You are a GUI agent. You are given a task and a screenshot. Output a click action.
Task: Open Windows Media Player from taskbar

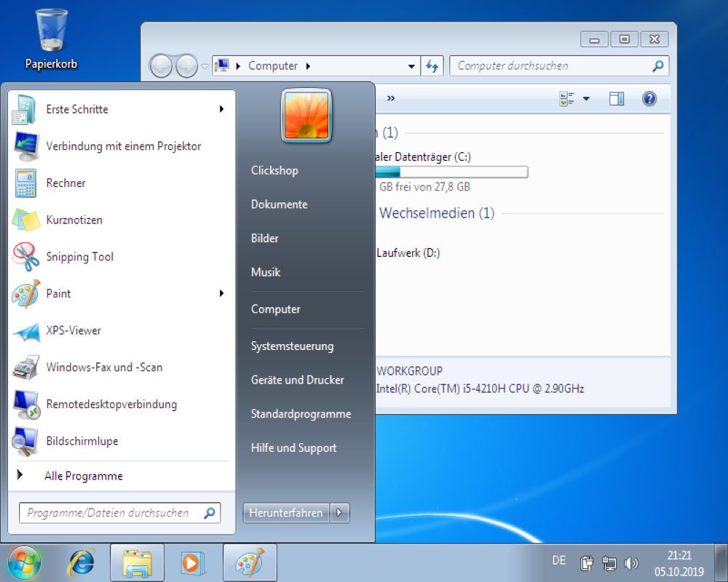point(192,563)
